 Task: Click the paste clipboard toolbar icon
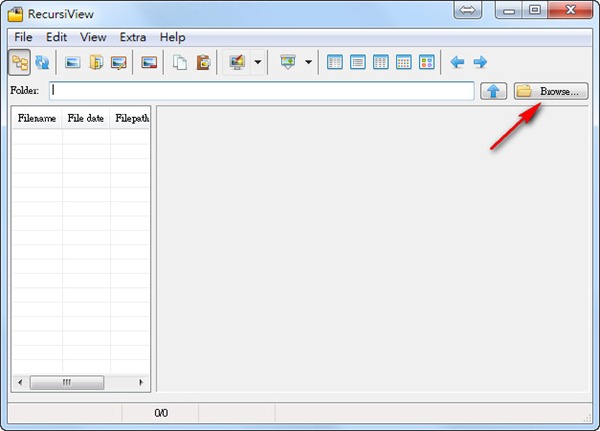[203, 62]
